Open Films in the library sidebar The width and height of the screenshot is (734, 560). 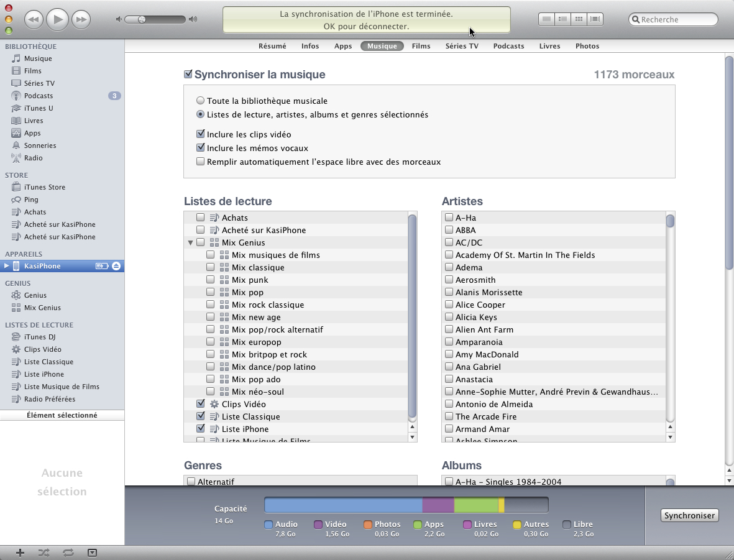(33, 71)
